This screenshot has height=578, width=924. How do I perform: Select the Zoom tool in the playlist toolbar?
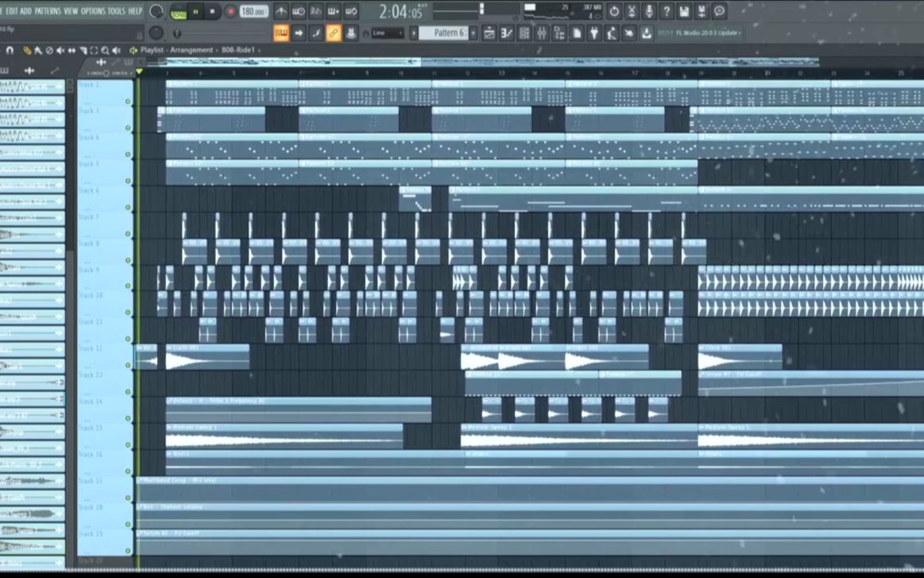[x=105, y=49]
